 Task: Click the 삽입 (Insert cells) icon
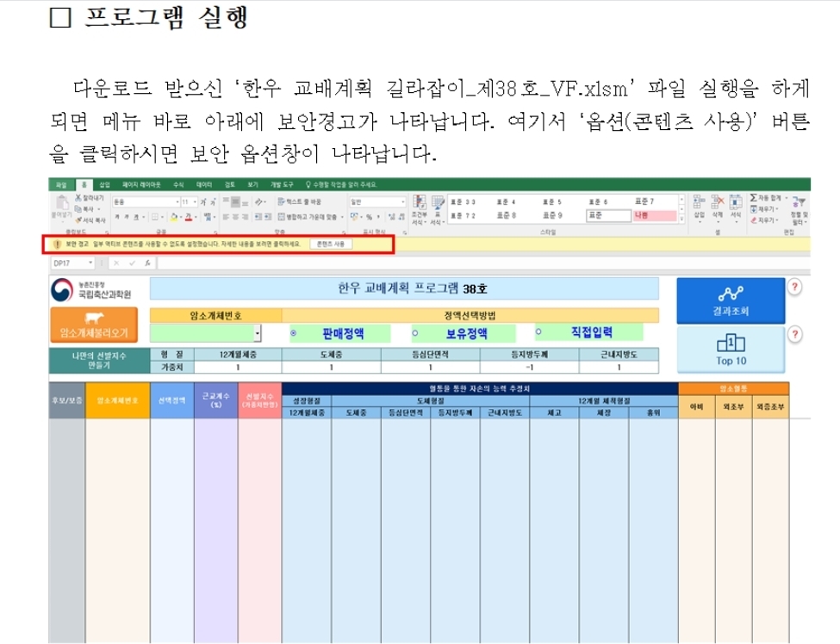[699, 206]
